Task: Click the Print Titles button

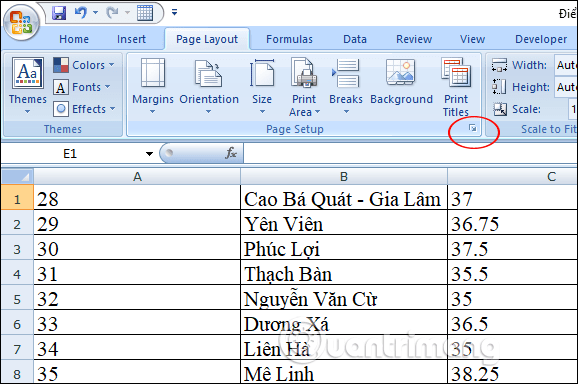Action: [456, 87]
